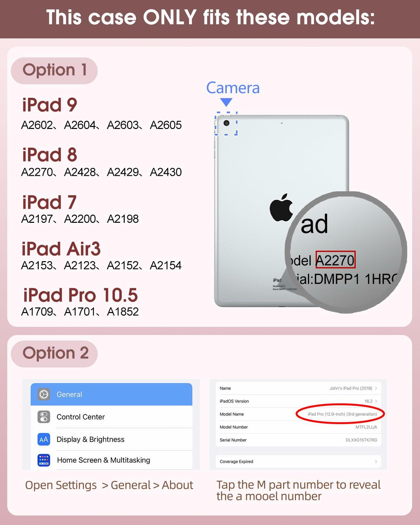Click the black Apple logo on iPad
Screen dimensions: 420x525
pos(281,207)
